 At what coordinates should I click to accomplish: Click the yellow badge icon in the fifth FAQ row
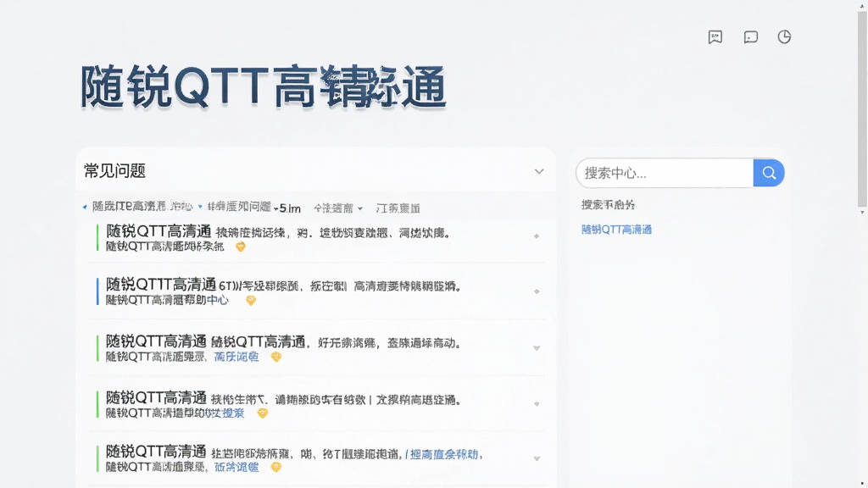point(276,467)
